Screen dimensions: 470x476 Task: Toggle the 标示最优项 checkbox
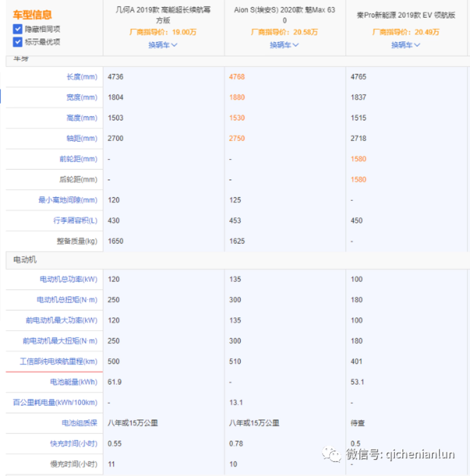click(18, 42)
